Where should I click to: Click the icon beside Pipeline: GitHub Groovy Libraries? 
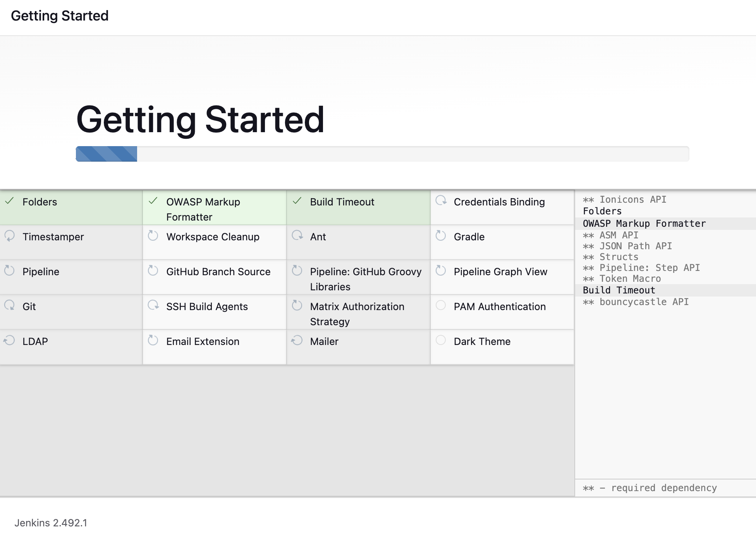coord(297,270)
